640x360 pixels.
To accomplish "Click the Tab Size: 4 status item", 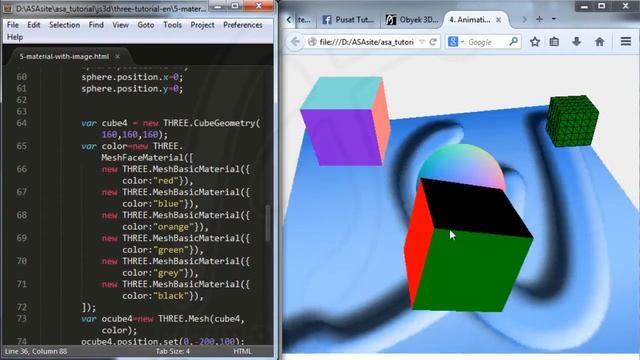I will (173, 351).
